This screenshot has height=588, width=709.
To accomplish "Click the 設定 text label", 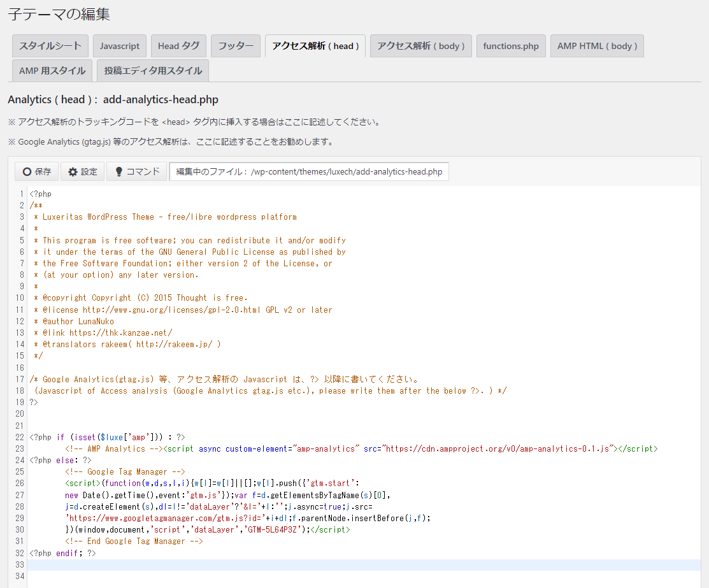I will [x=89, y=172].
